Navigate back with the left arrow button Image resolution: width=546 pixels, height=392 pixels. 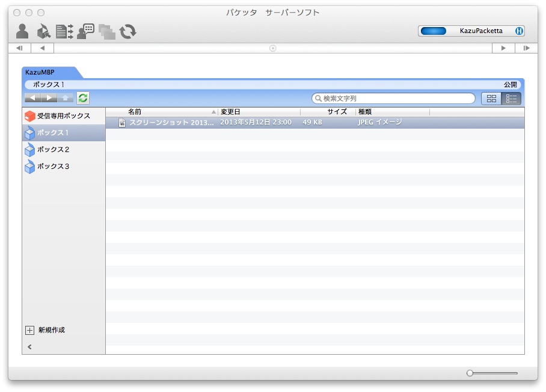[32, 98]
